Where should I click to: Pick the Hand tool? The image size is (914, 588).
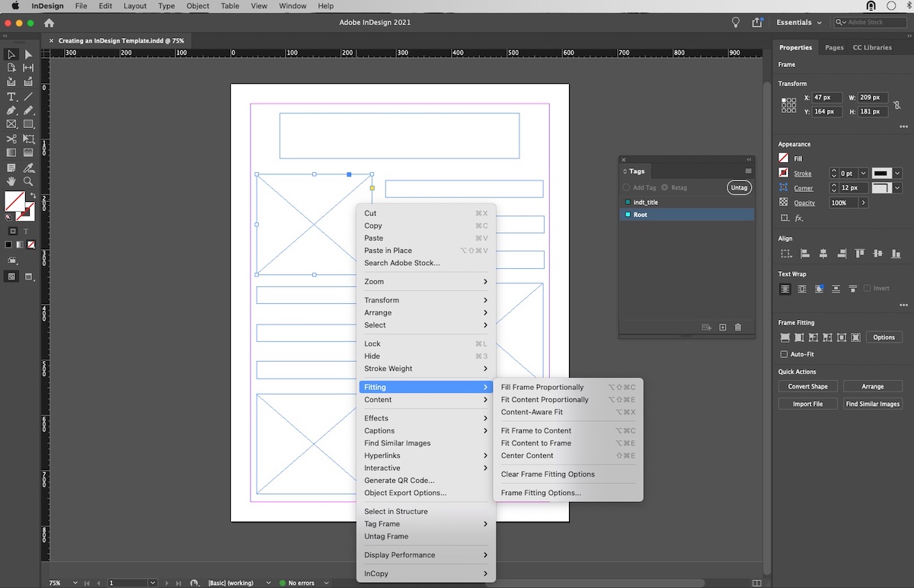[x=11, y=181]
